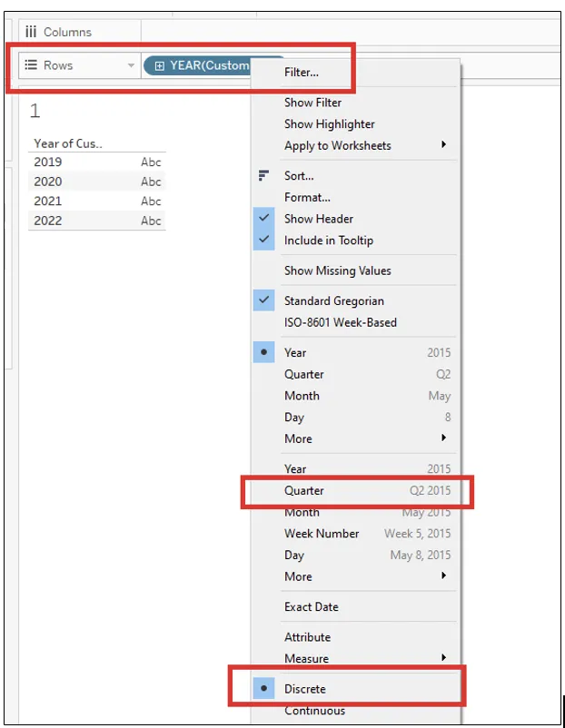
Task: Select the Standard Gregorian calendar option
Action: 333,300
